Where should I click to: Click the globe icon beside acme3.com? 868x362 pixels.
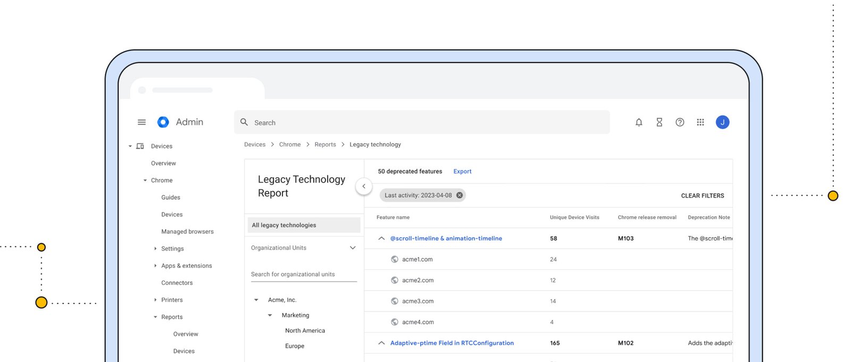[x=395, y=301]
